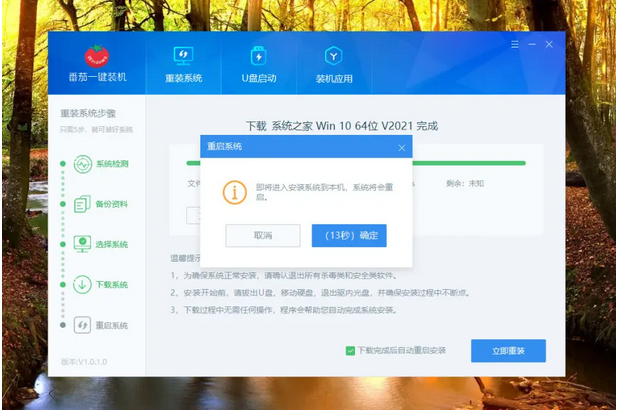Confirm restart with (13秒) 确定 button

pos(349,235)
